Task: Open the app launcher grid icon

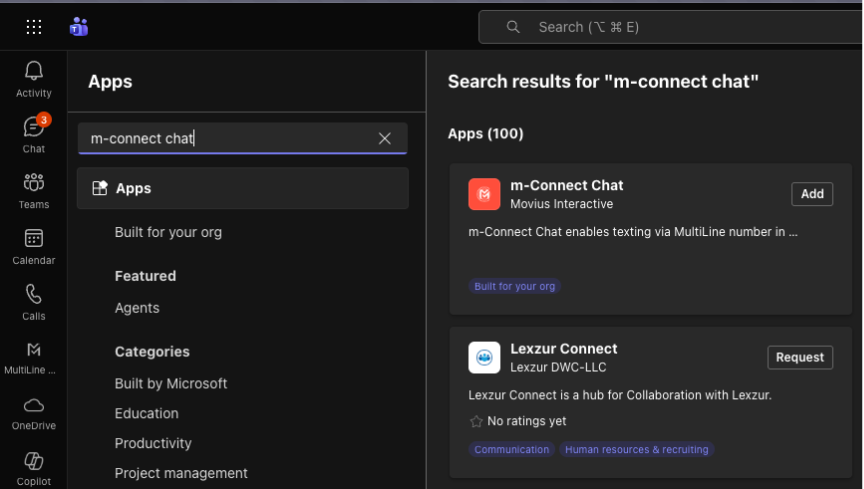Action: coord(34,27)
